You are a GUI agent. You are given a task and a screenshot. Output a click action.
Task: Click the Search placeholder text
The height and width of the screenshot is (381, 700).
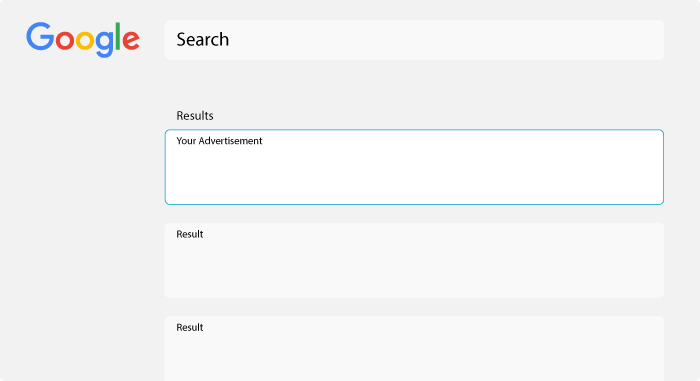coord(203,40)
